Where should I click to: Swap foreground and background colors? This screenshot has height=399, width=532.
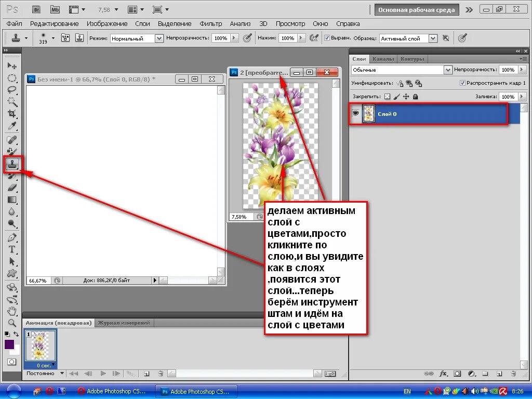[16, 334]
